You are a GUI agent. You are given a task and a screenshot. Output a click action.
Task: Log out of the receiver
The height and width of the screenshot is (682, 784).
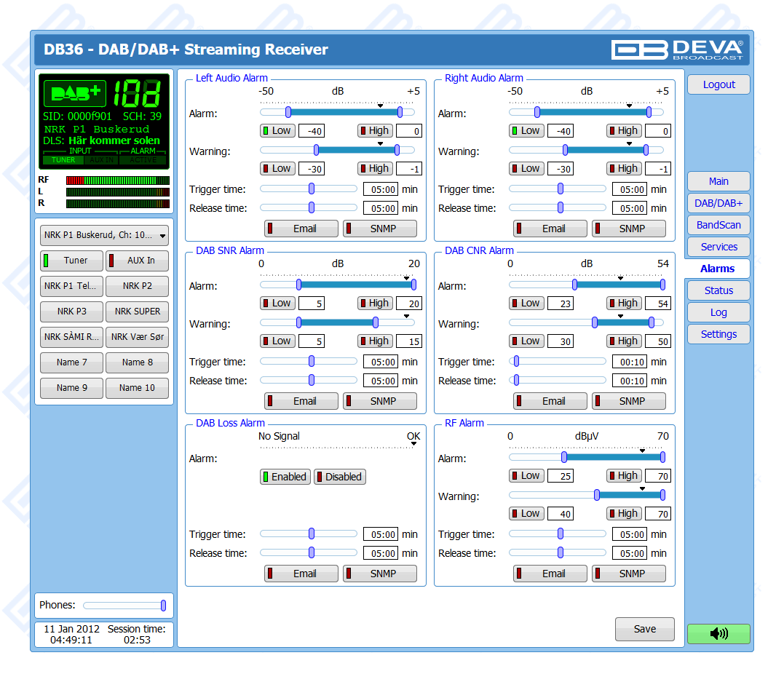click(718, 84)
